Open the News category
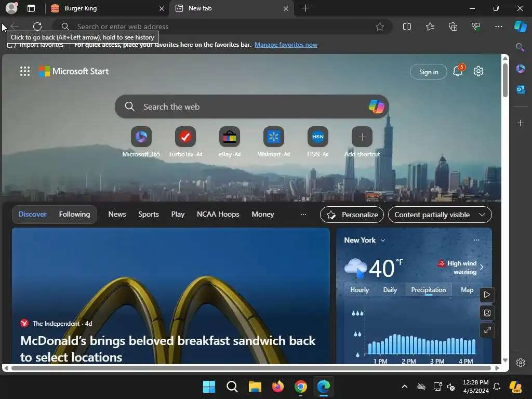 (117, 214)
